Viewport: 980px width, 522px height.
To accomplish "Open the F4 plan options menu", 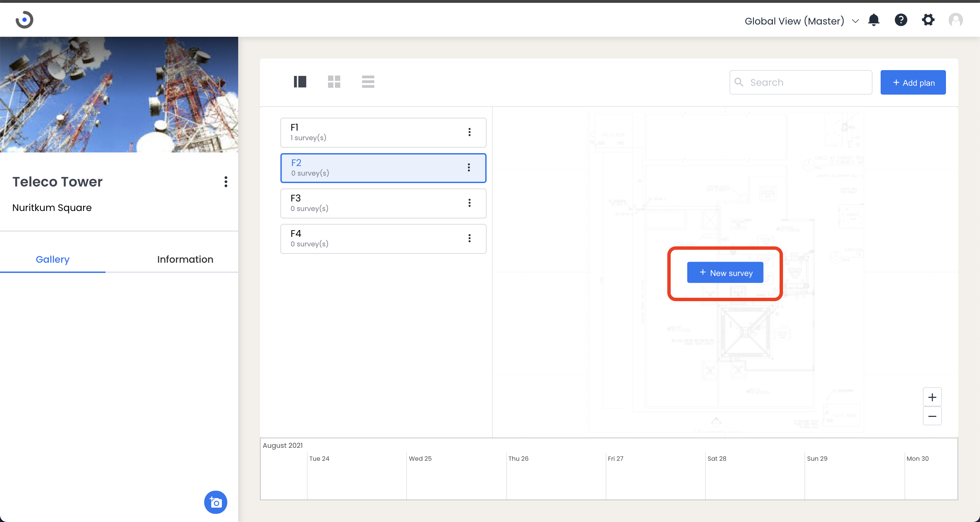I will [x=470, y=238].
